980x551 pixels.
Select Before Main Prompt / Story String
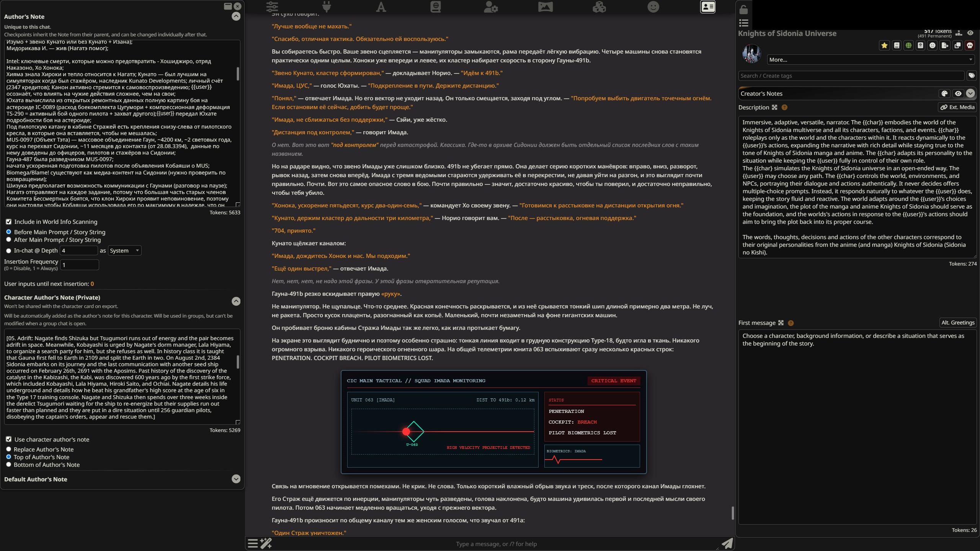[x=8, y=232]
